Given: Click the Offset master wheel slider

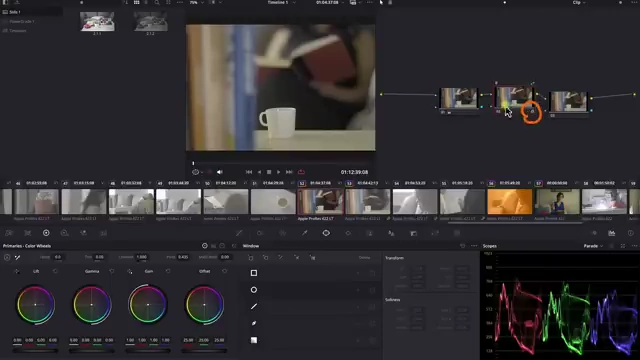Looking at the screenshot, I should click(x=204, y=350).
